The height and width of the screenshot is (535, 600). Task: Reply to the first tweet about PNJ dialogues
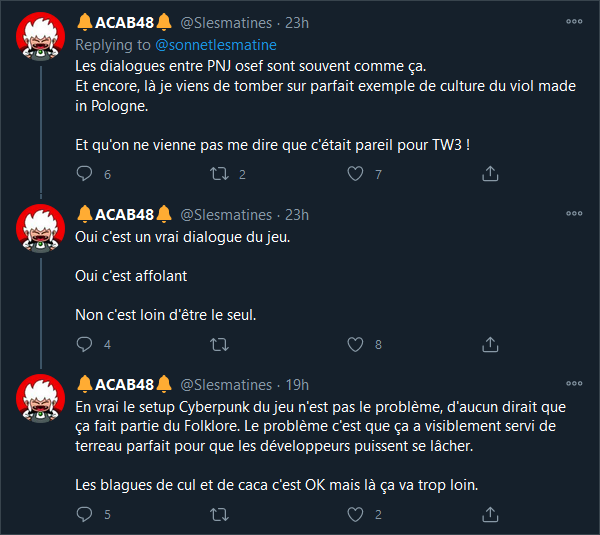84,173
